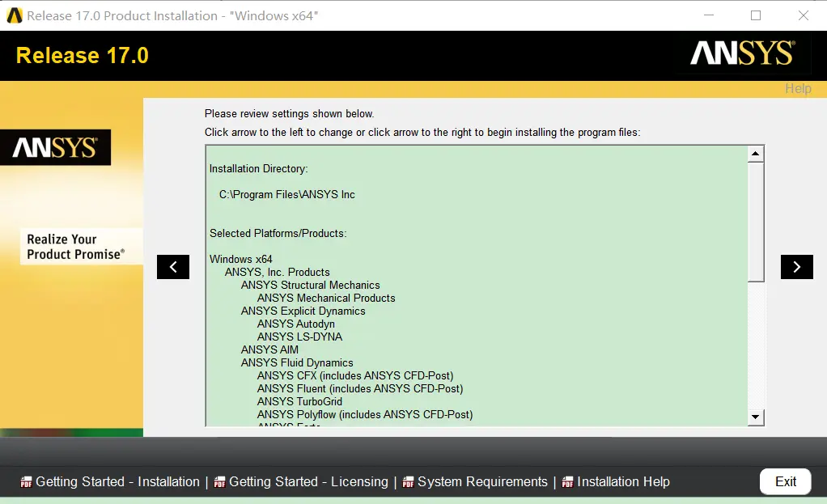Click the scrollbar down arrow in settings list
The width and height of the screenshot is (827, 504).
click(755, 417)
